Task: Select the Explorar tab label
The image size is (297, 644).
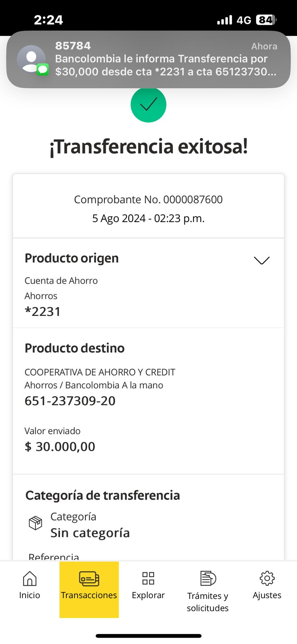Action: tap(148, 595)
